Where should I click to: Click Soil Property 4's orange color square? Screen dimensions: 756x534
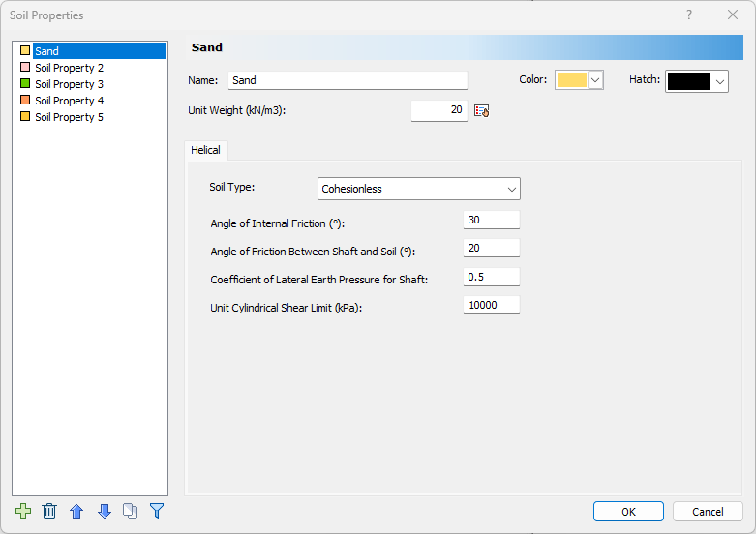click(x=25, y=100)
